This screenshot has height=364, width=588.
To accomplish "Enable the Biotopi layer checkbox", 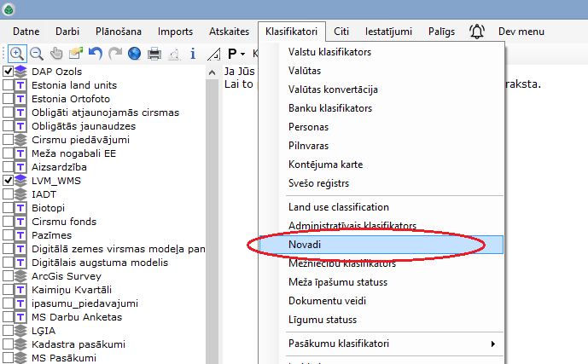I will coord(9,208).
